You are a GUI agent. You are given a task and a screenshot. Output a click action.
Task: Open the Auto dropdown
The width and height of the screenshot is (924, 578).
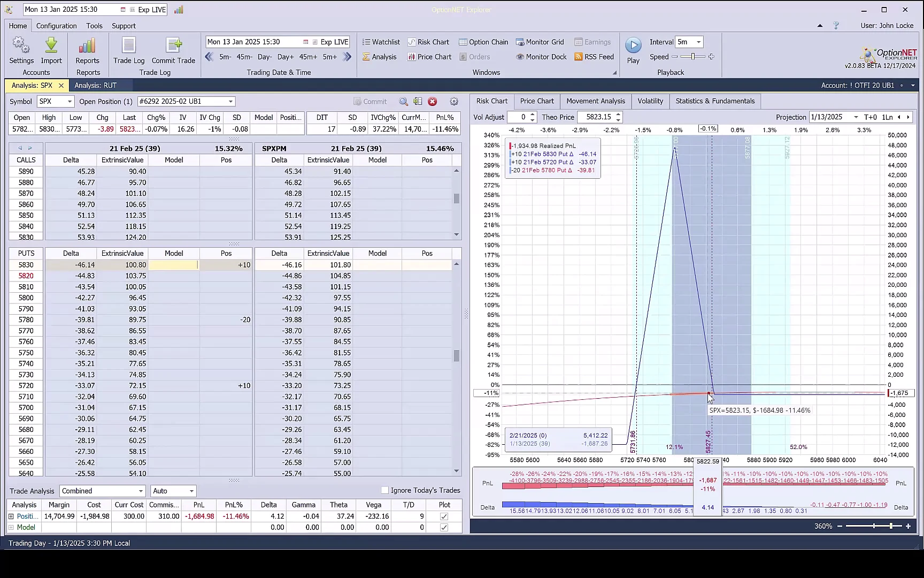[x=191, y=491]
